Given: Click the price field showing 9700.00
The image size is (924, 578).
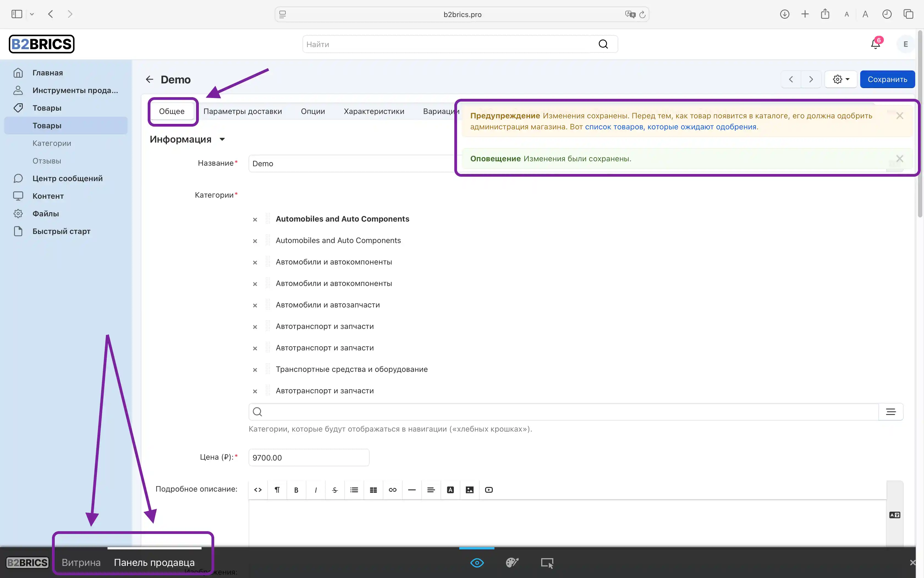Looking at the screenshot, I should click(x=309, y=457).
